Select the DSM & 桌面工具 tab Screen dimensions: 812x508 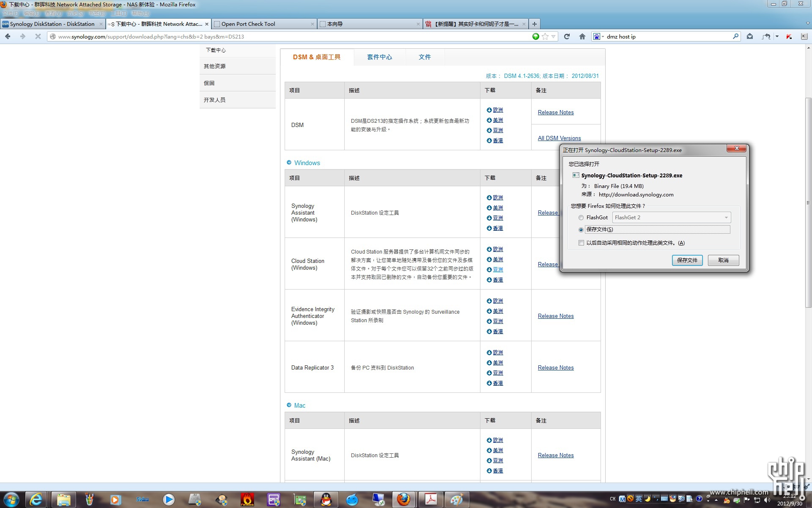(x=317, y=57)
